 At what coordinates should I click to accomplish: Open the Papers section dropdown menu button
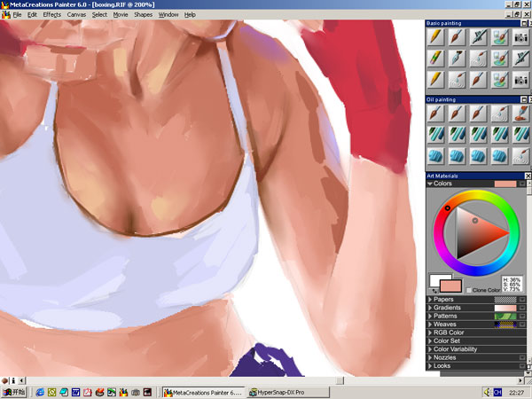(x=522, y=300)
